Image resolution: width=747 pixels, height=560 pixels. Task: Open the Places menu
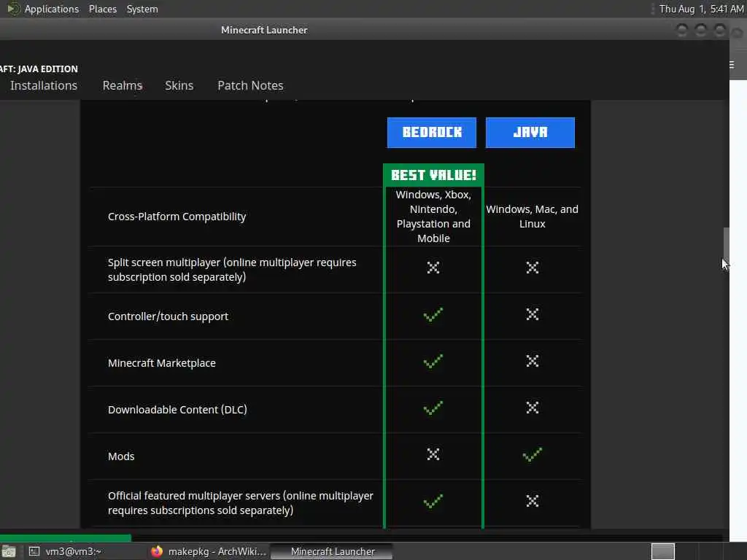click(x=102, y=9)
